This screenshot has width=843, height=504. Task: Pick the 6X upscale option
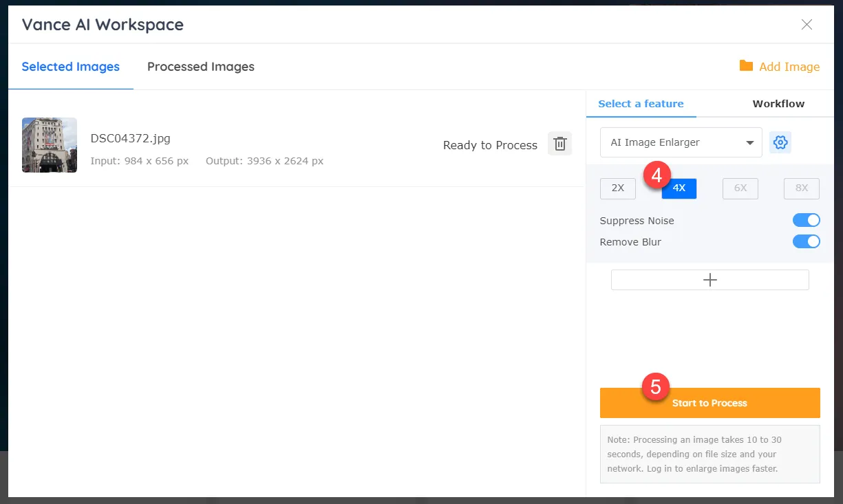[x=740, y=188]
